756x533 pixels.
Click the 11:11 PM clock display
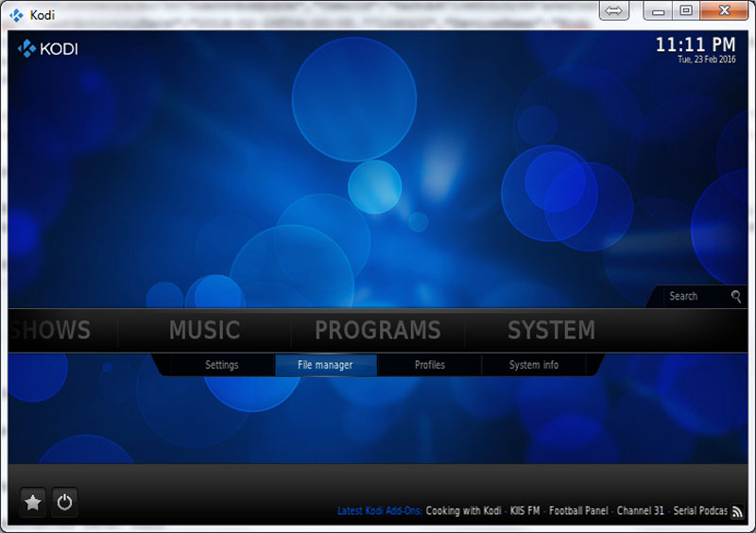pos(696,44)
